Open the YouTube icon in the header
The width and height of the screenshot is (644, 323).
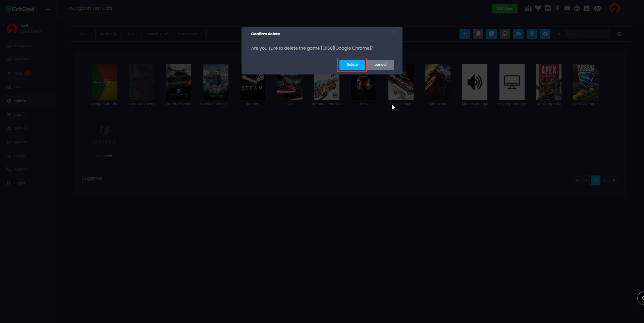tap(567, 8)
